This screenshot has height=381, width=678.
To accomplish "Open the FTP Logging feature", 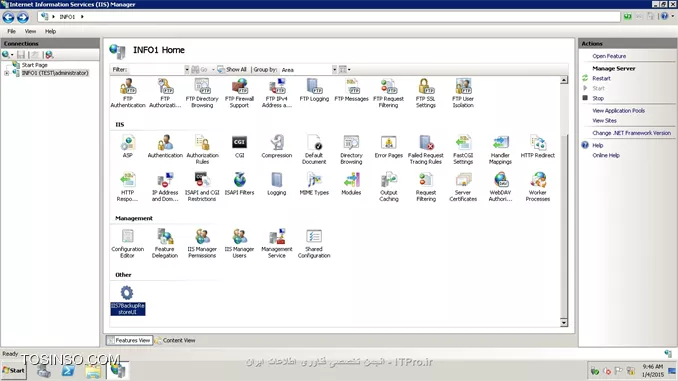I will 314,90.
